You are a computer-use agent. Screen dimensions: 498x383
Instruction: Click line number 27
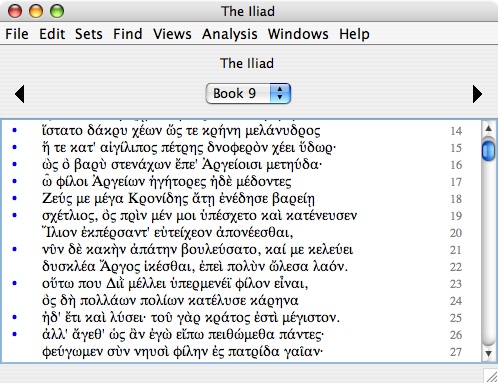[x=456, y=352]
